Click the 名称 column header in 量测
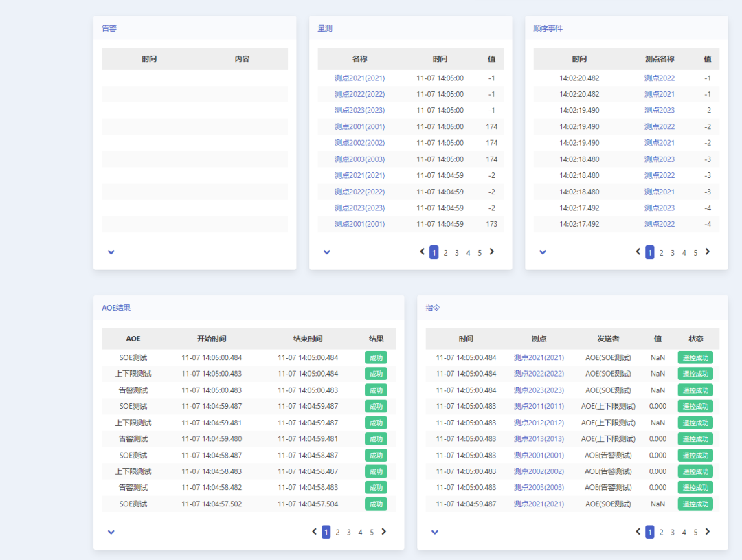The width and height of the screenshot is (742, 560). click(x=359, y=59)
